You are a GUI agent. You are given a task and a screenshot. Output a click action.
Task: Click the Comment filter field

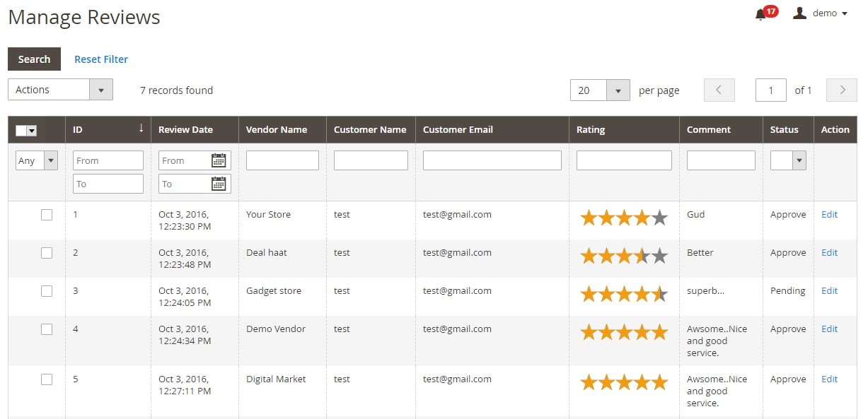pos(721,160)
